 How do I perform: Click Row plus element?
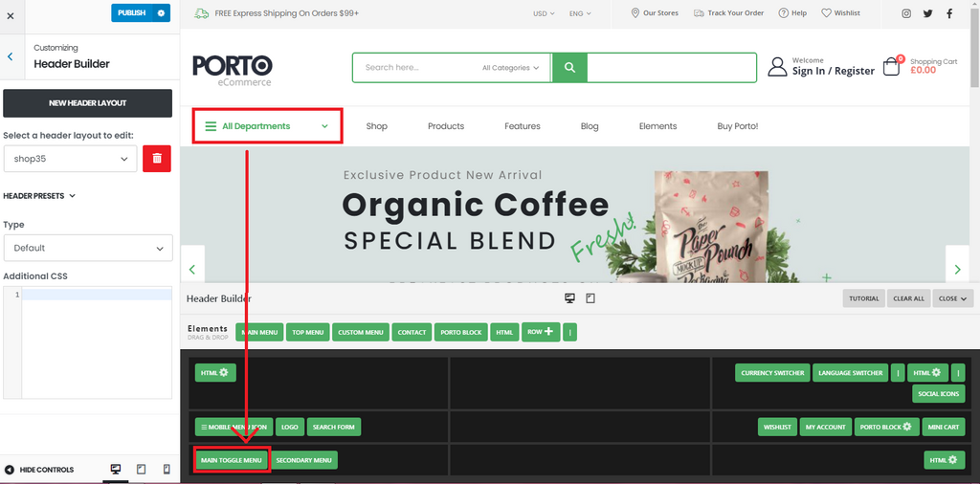pyautogui.click(x=542, y=332)
